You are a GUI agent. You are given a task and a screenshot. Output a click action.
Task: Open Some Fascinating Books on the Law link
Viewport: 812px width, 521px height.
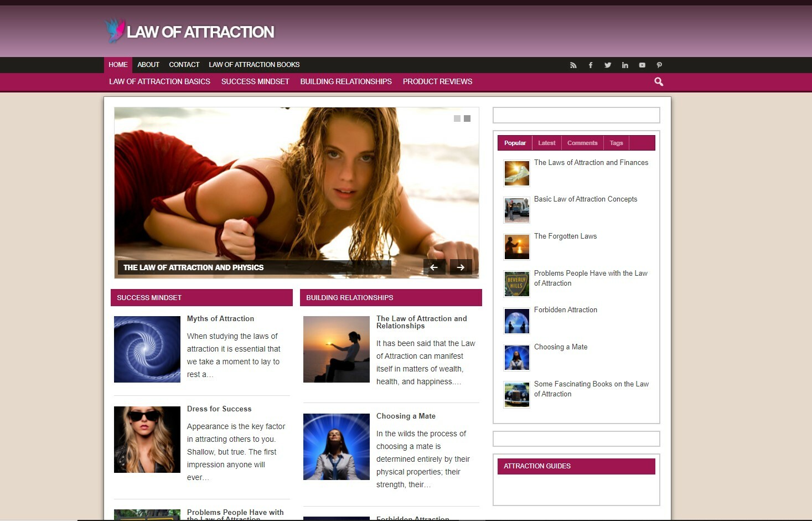pos(591,389)
